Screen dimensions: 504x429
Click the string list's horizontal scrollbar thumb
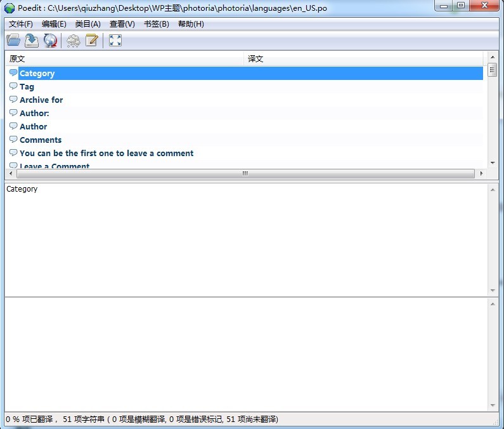tap(245, 173)
